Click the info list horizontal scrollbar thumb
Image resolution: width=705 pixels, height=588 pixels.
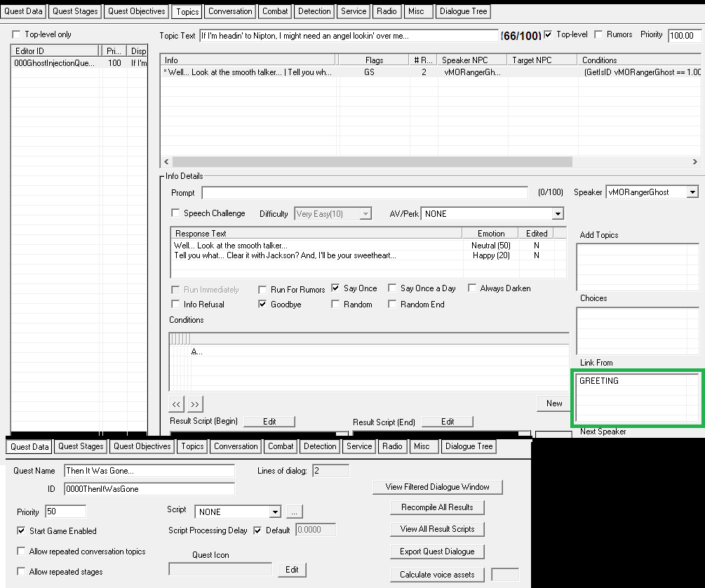pyautogui.click(x=372, y=161)
